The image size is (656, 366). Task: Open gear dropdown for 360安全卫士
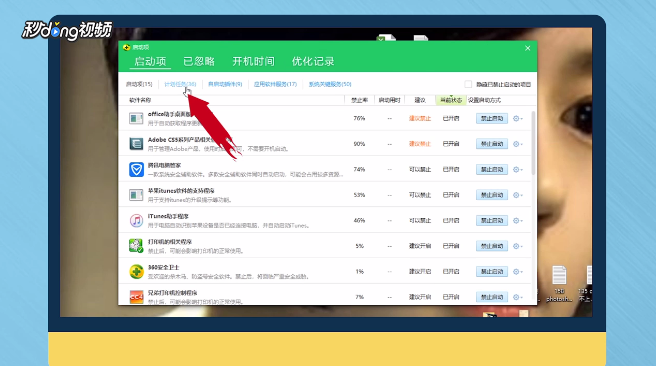pos(518,271)
